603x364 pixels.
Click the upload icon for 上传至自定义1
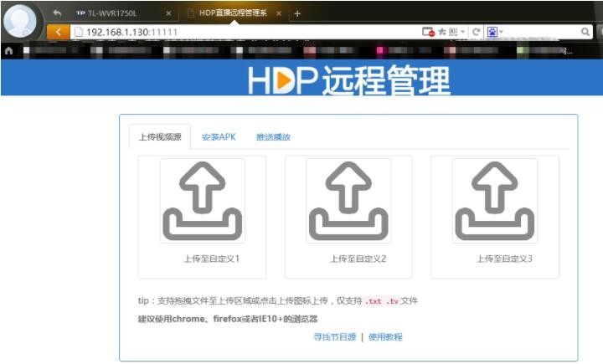pos(203,201)
